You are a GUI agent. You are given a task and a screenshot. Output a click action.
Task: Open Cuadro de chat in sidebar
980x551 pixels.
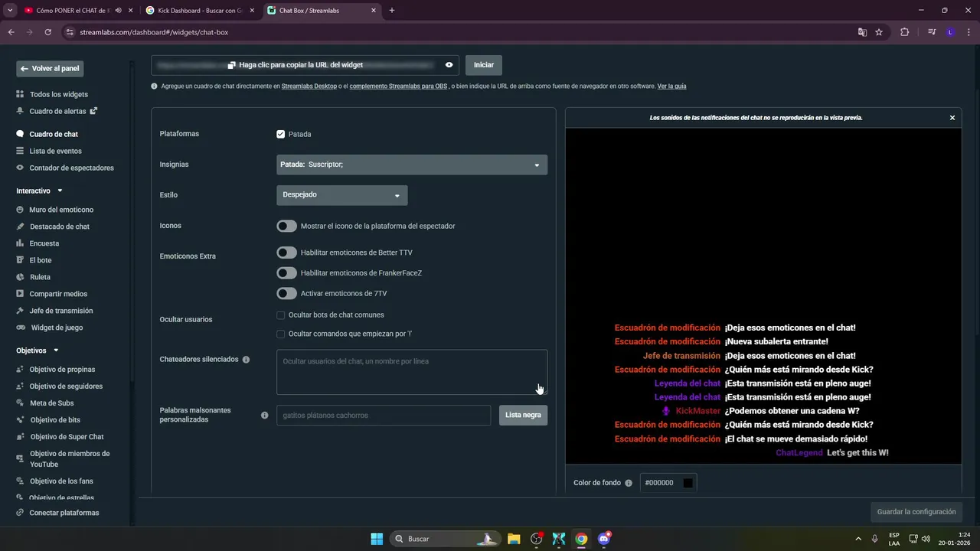click(x=54, y=134)
